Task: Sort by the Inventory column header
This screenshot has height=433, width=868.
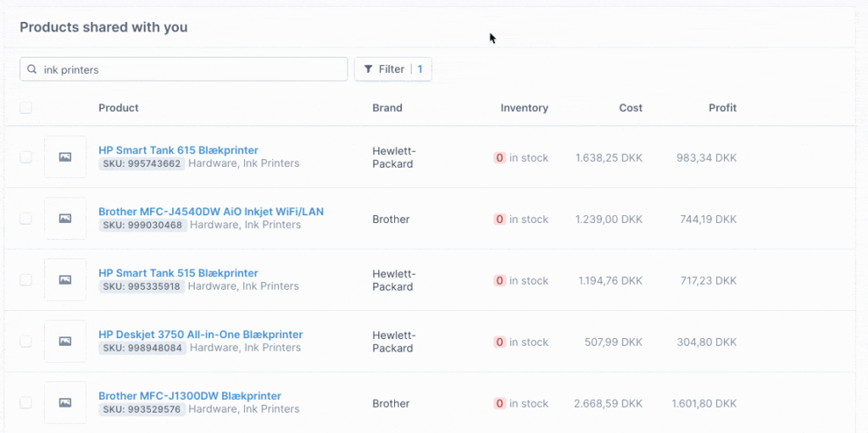Action: (x=524, y=108)
